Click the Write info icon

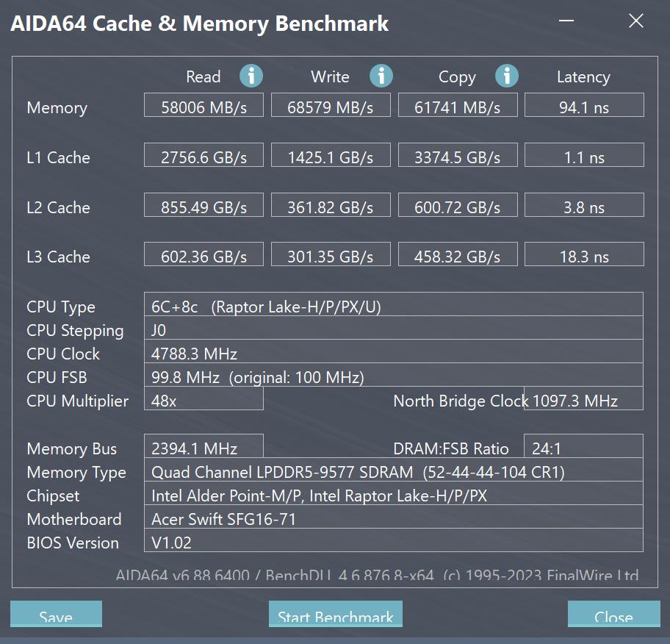[x=381, y=76]
